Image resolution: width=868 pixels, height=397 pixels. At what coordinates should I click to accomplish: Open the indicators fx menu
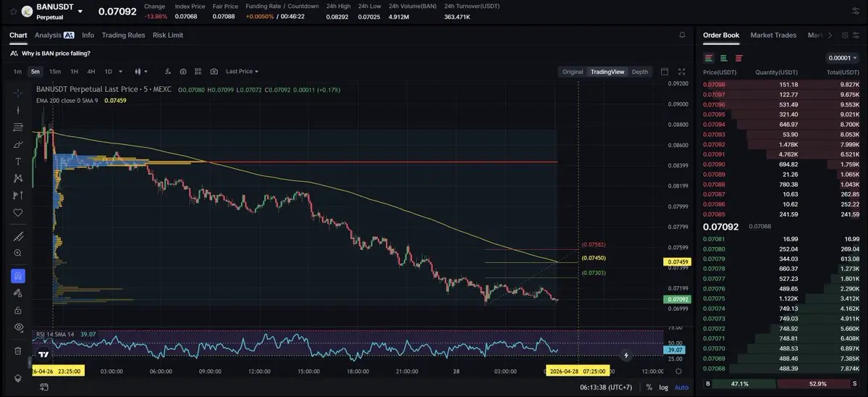point(168,72)
